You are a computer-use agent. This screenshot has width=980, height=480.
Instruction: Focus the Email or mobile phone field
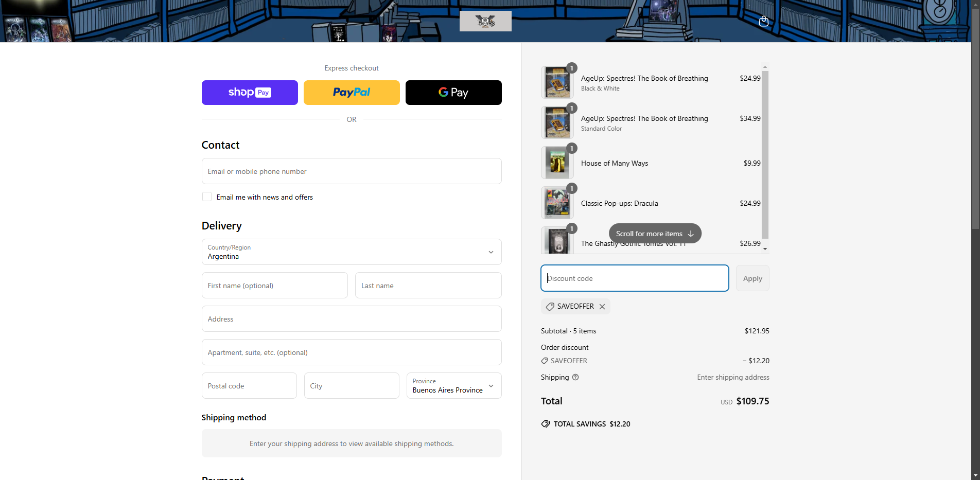[x=352, y=171]
